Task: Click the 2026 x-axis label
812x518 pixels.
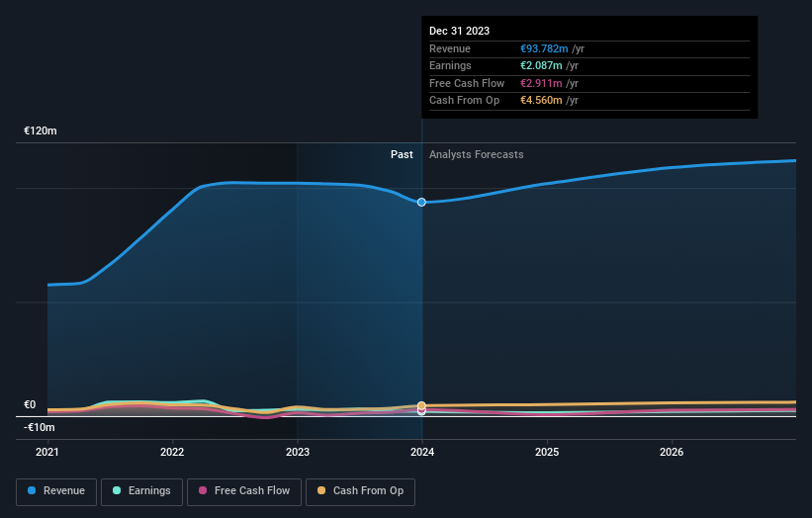Action: 672,453
